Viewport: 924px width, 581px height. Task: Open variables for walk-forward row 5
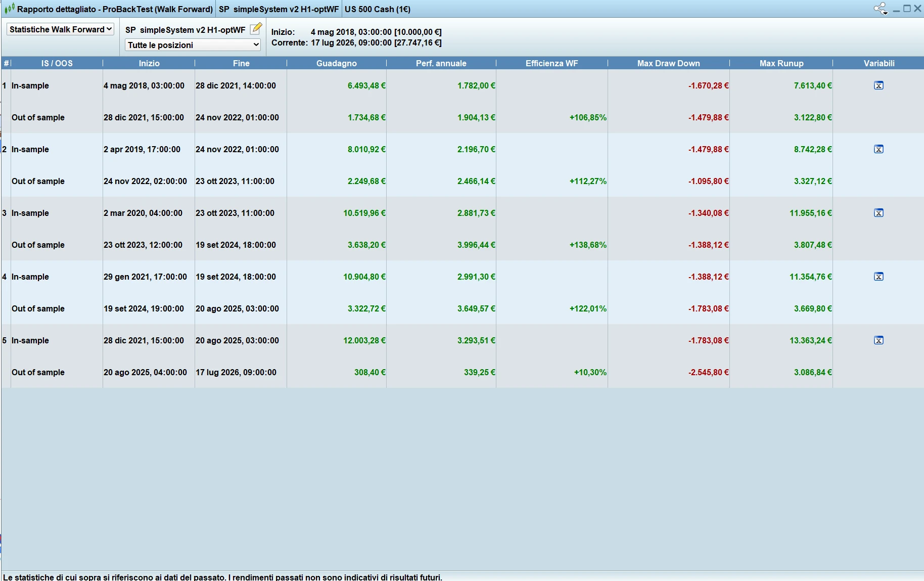click(879, 340)
